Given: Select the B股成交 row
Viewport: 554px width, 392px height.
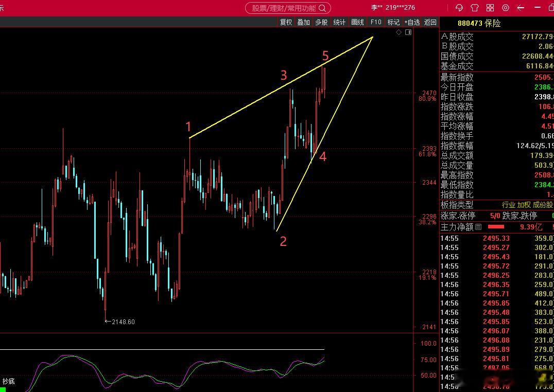Looking at the screenshot, I should 497,46.
